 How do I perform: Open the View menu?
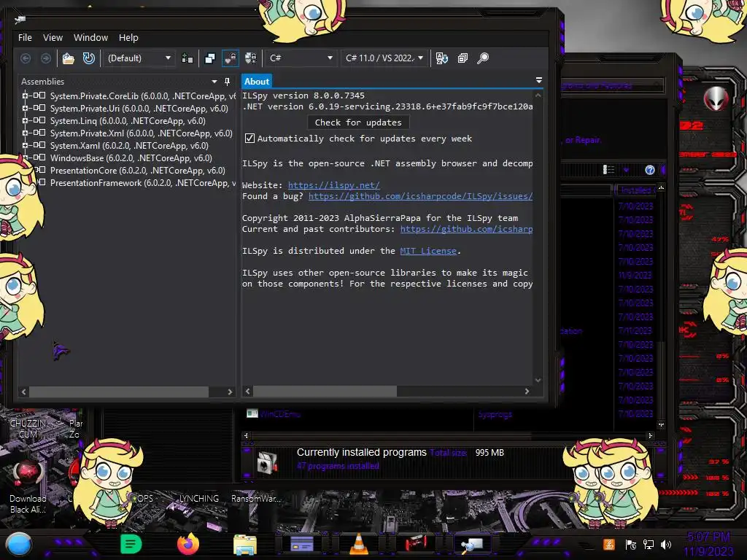pyautogui.click(x=53, y=38)
